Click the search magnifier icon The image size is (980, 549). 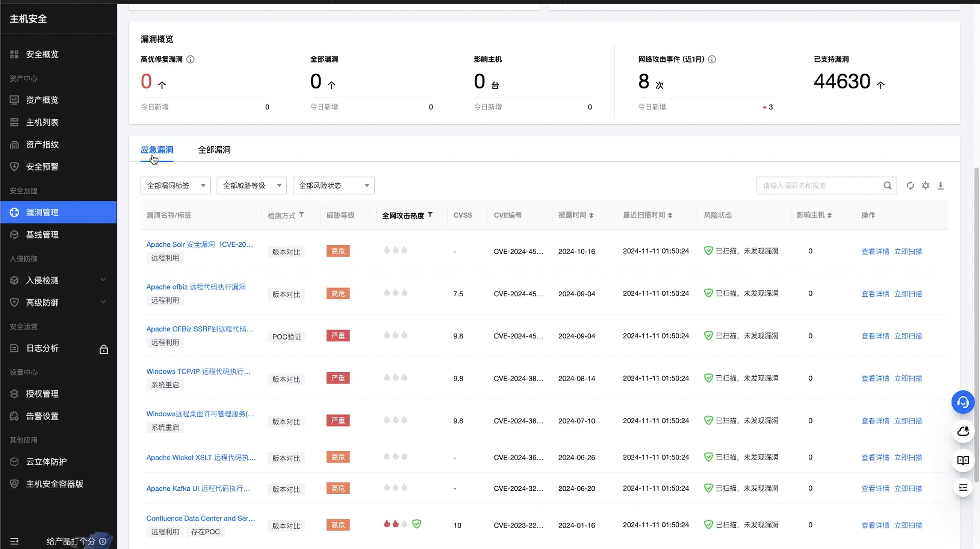[887, 185]
